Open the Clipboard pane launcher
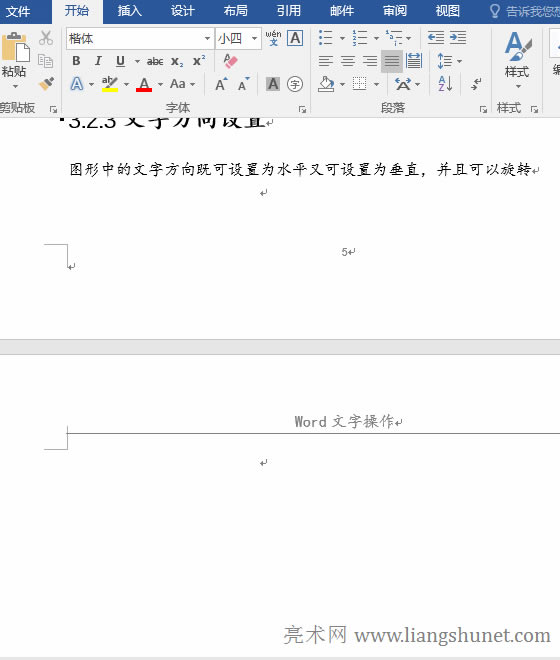560x660 pixels. click(53, 109)
